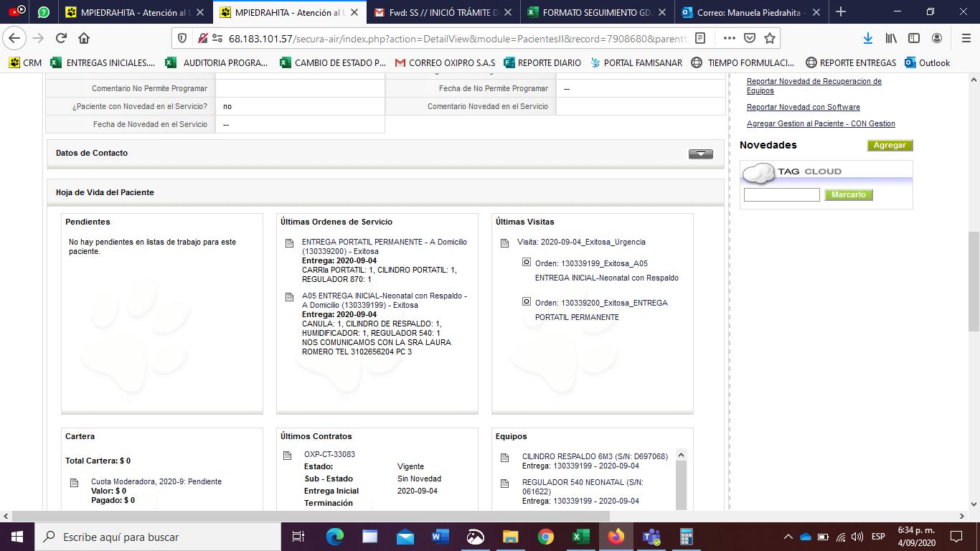Close the active MPIEDRAHITA tab
Viewport: 980px width, 551px height.
point(354,12)
